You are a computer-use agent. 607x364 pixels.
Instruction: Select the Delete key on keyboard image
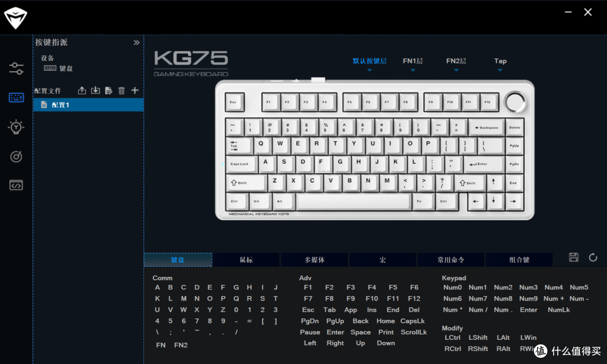pos(515,128)
